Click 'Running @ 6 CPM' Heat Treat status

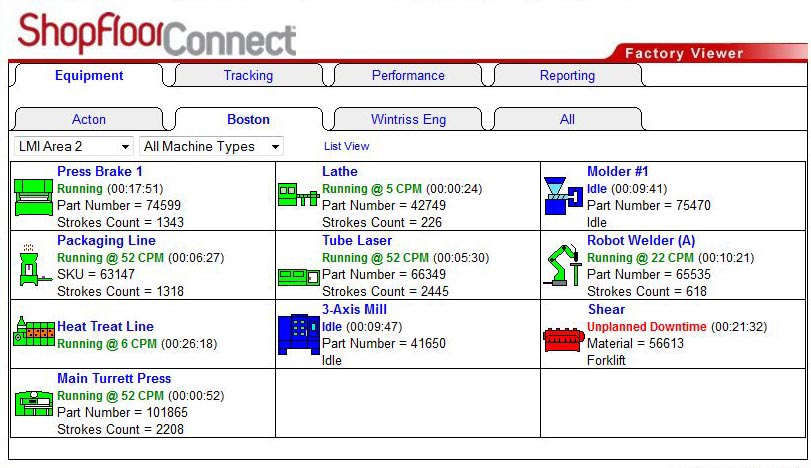tap(107, 344)
